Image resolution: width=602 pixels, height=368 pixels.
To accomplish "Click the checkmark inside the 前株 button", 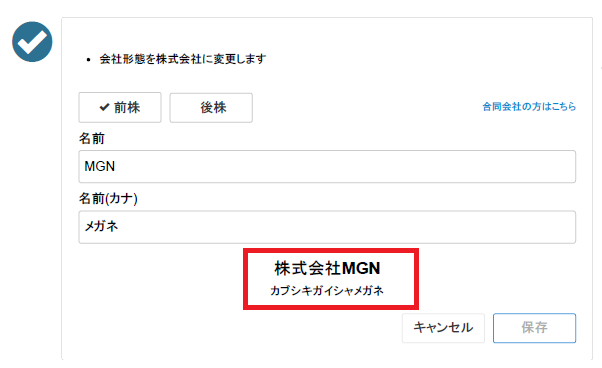I will 104,107.
